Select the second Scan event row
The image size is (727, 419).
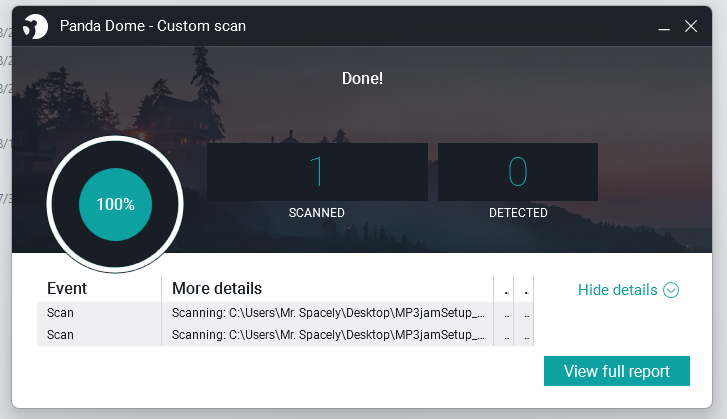(285, 335)
